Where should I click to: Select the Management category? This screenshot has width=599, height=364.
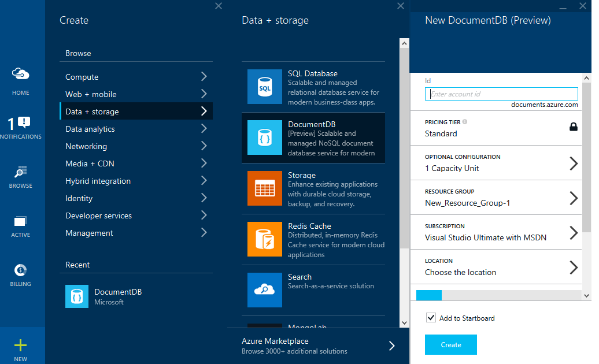pos(136,233)
